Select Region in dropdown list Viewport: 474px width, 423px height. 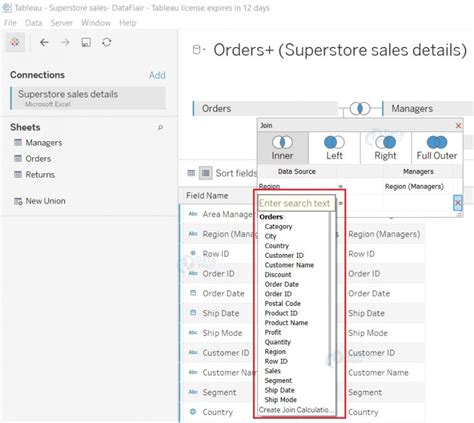(x=275, y=352)
